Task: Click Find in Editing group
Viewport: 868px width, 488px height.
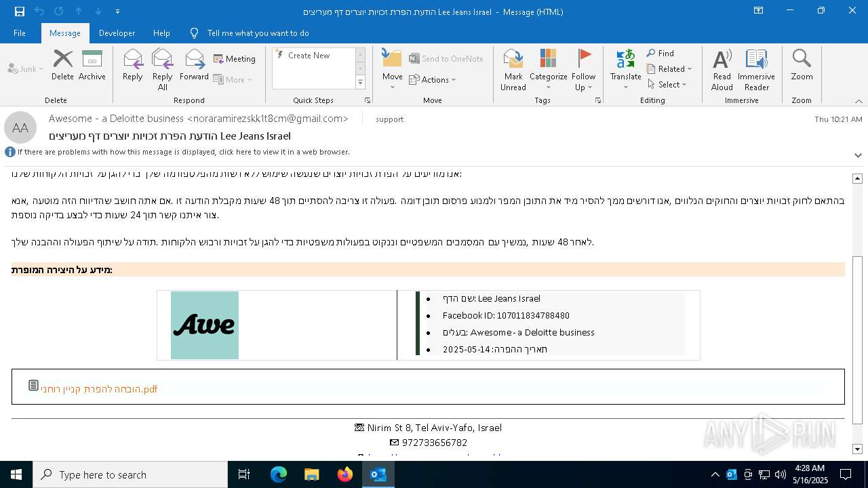Action: pyautogui.click(x=660, y=54)
